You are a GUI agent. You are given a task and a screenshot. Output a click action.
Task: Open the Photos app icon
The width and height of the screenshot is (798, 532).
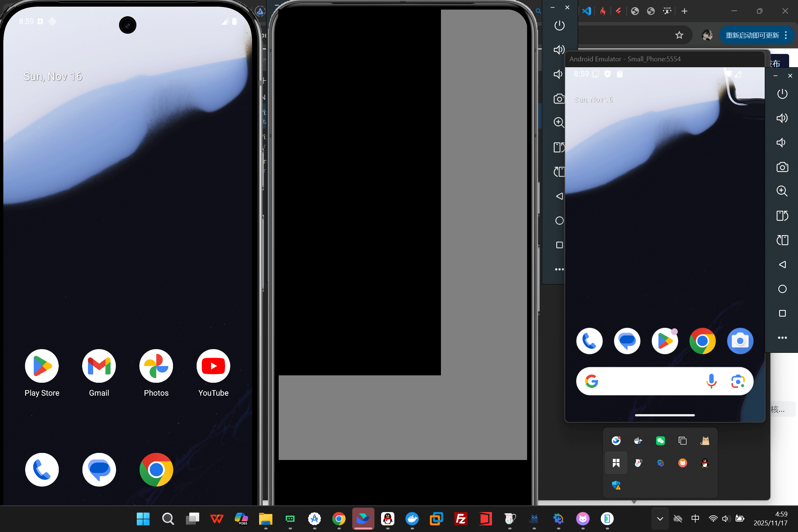tap(156, 366)
